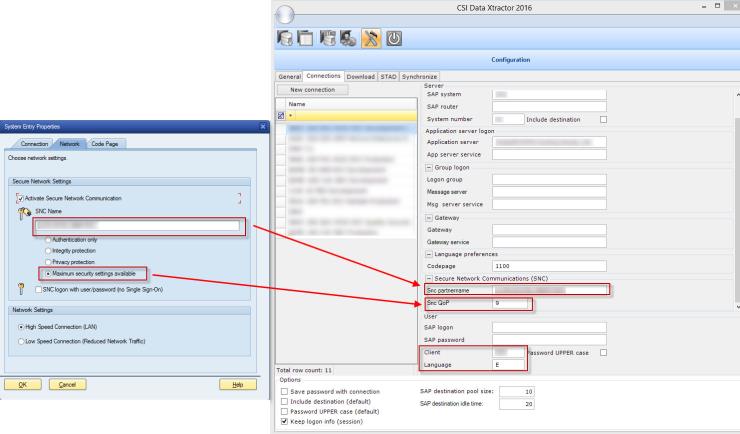Click the database with table toolbar icon
The image size is (740, 434).
(328, 38)
